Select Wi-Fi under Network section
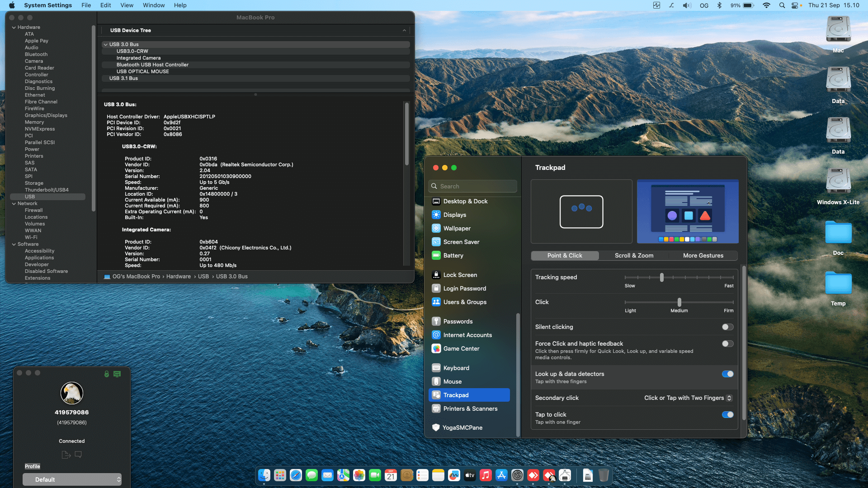 point(31,238)
